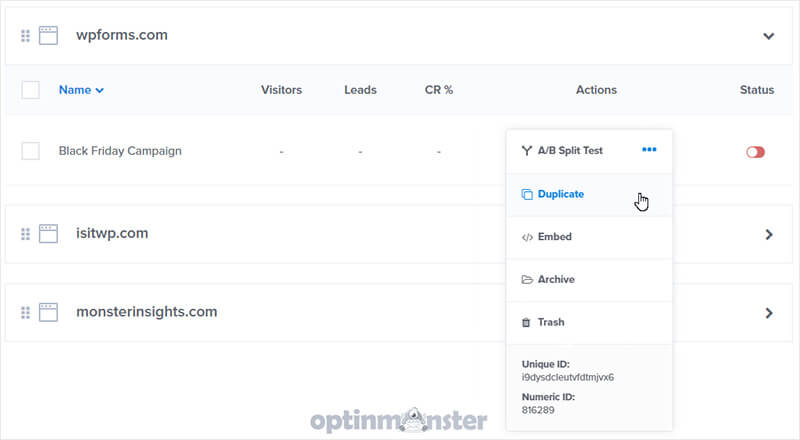Open the Black Friday Campaign name link
Viewport: 800px width, 440px height.
tap(120, 151)
